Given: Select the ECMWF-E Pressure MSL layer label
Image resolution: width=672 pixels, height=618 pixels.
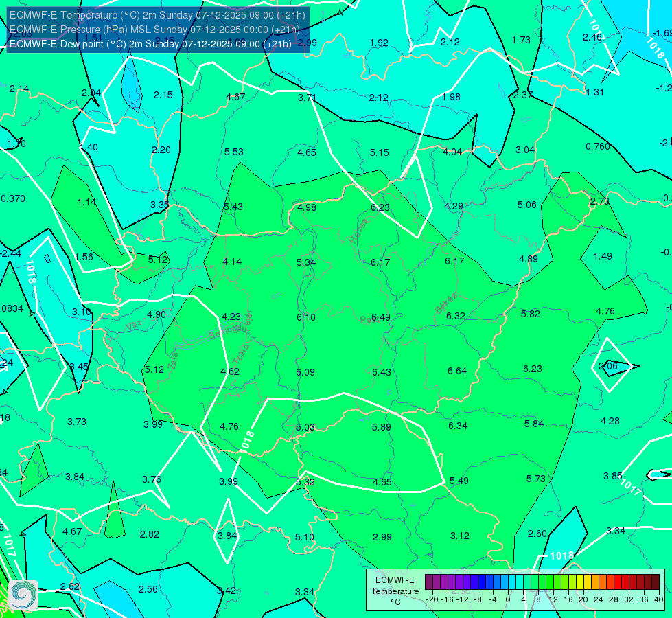Looking at the screenshot, I should point(154,30).
